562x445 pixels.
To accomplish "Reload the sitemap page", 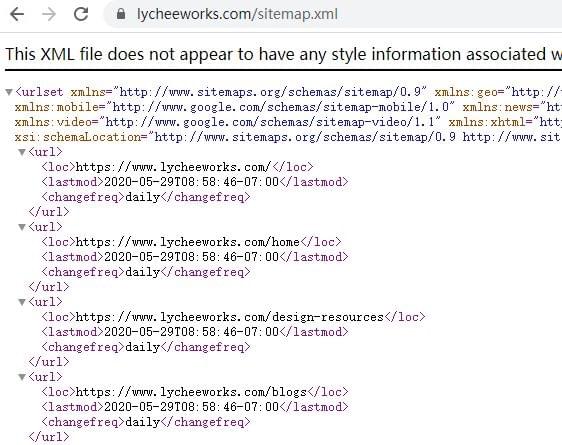I will click(x=81, y=14).
